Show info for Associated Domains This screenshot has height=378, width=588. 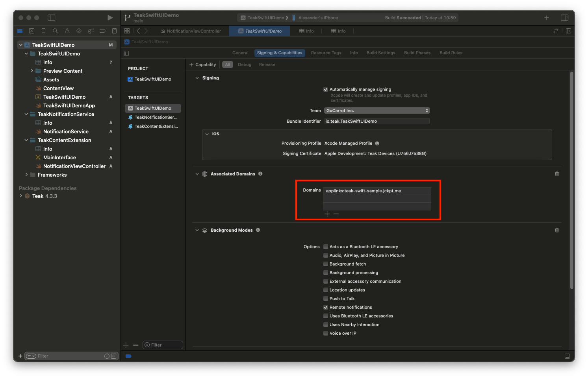(260, 174)
